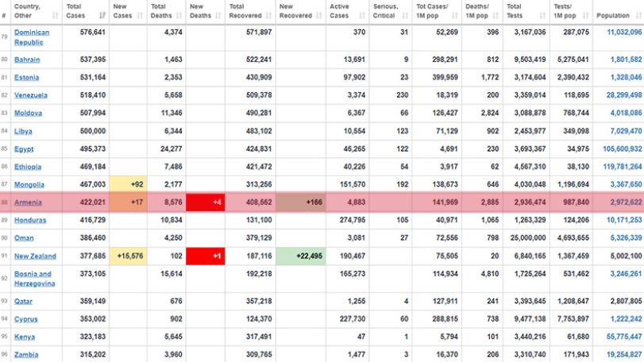
Task: Open Honduras population 10,171,253 link
Action: point(624,220)
